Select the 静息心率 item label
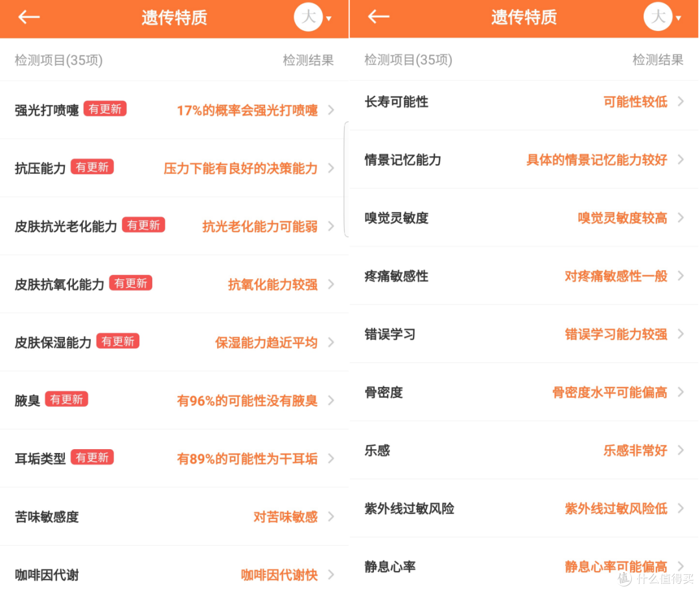This screenshot has width=700, height=593. 390,566
